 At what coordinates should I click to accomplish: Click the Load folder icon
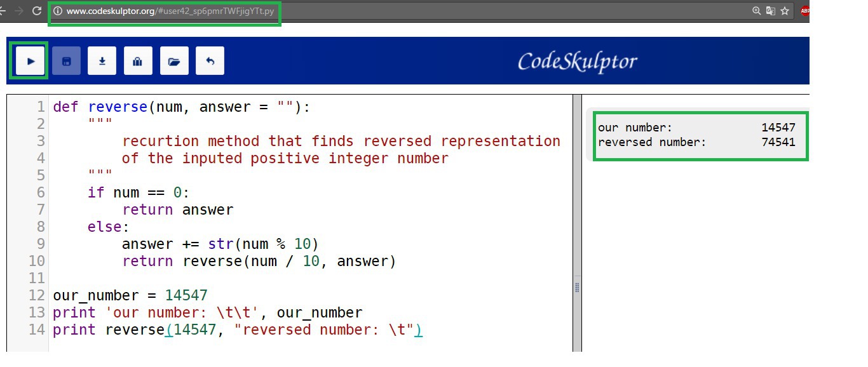[174, 61]
